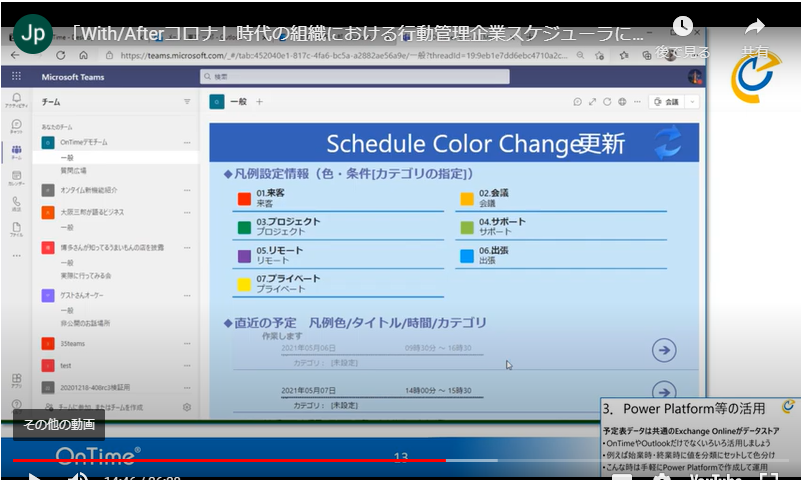Open the Teams app launcher grid icon

point(16,76)
